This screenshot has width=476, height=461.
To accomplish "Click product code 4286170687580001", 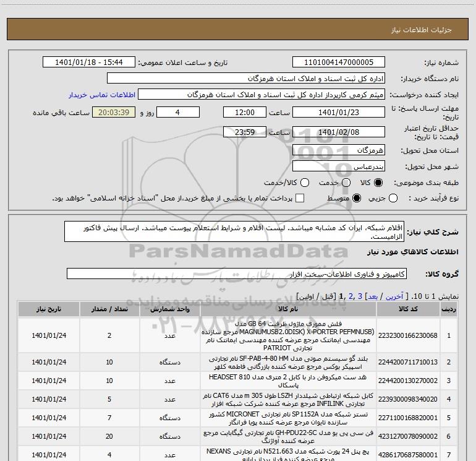I will pos(408,455).
